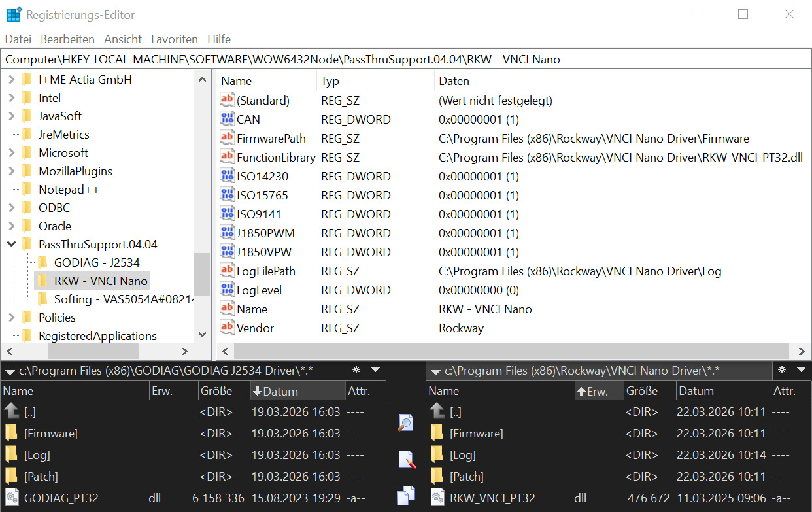The image size is (812, 512).
Task: Open the Hilfe menu
Action: (219, 39)
